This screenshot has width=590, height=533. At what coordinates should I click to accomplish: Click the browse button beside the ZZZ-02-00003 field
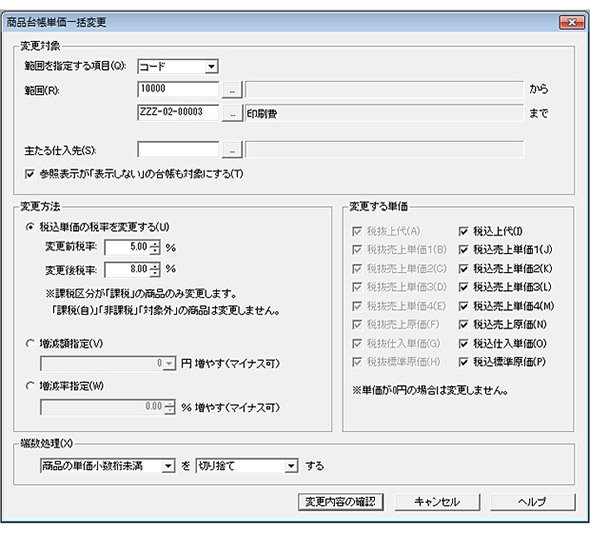tap(232, 113)
